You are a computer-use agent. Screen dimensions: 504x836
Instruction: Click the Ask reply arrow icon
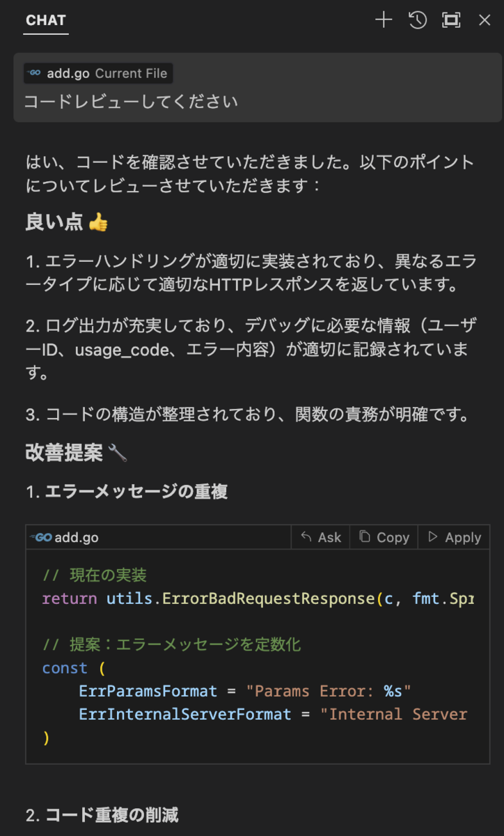[x=306, y=537]
